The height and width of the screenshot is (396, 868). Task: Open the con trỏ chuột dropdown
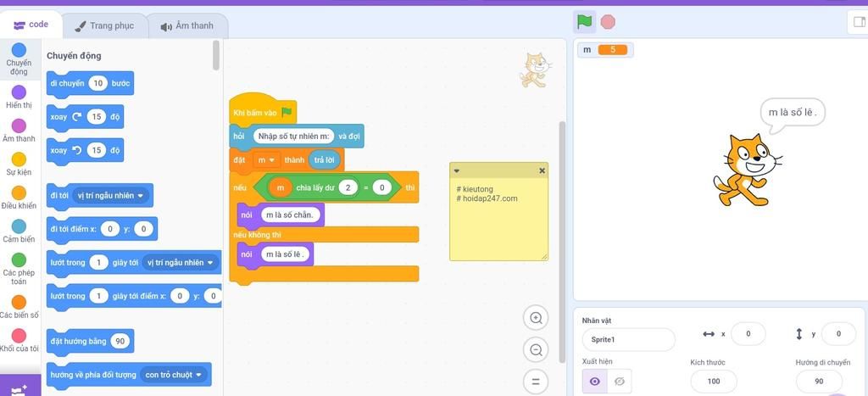(173, 375)
